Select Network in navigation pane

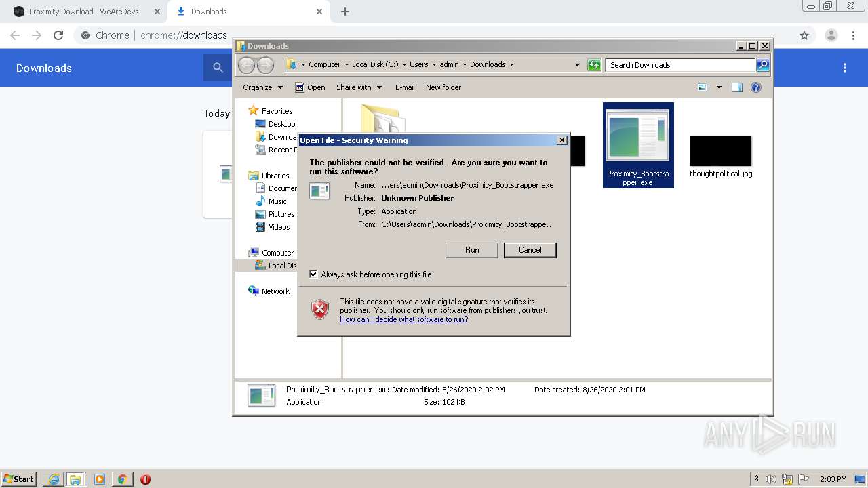[x=269, y=291]
